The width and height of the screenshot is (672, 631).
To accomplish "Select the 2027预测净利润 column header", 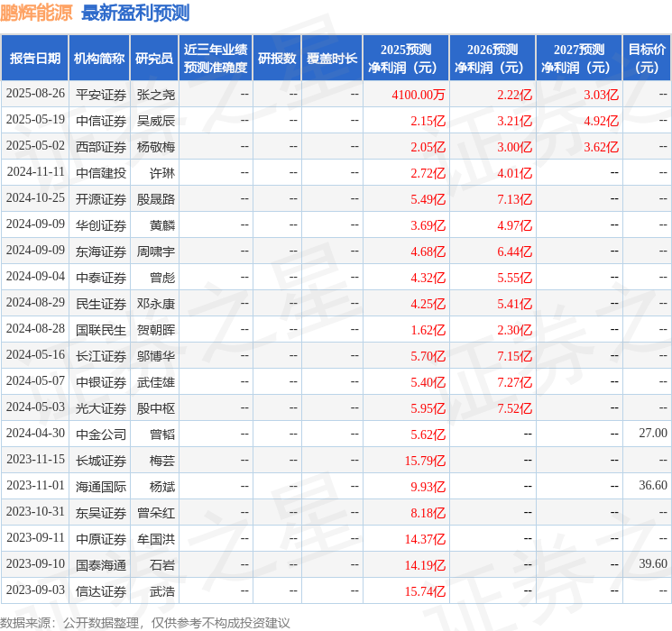I will 579,58.
